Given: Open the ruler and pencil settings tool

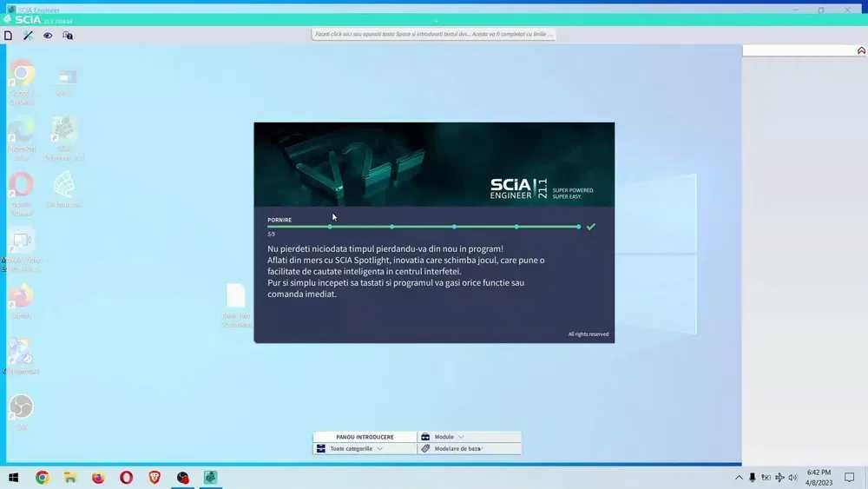Looking at the screenshot, I should 29,36.
